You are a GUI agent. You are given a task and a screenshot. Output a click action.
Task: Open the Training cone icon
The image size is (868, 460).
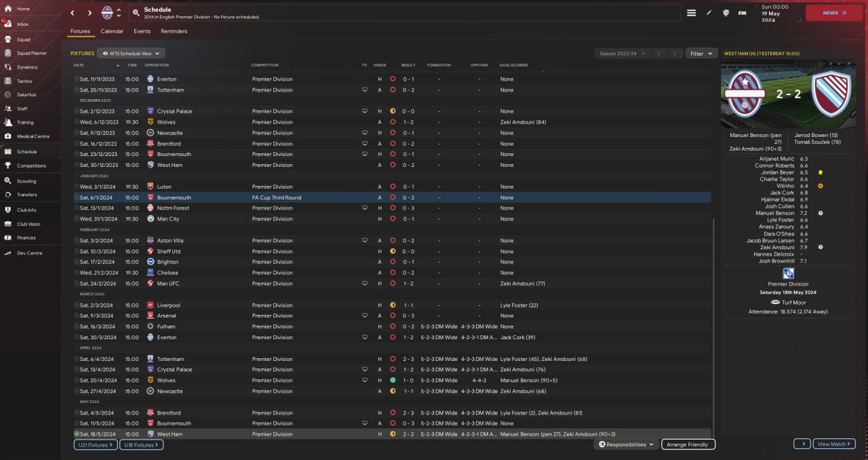7,122
